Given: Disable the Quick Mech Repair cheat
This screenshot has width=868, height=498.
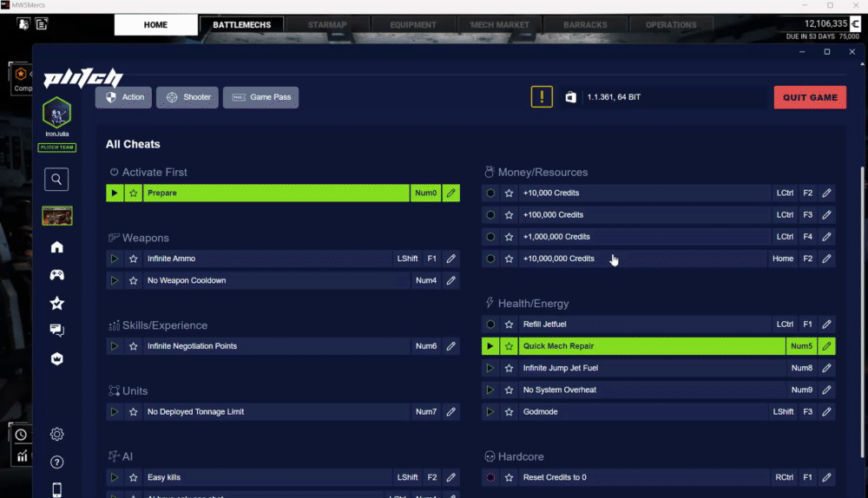Looking at the screenshot, I should pos(490,346).
